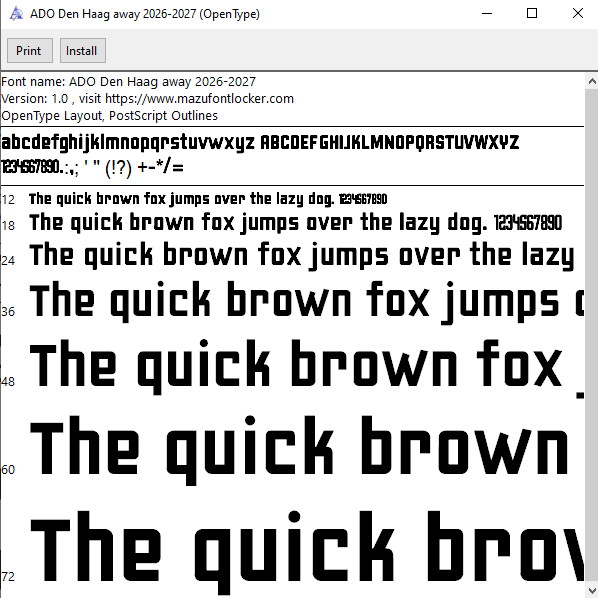Click the OpenType Layout description line
The width and height of the screenshot is (598, 598).
tap(109, 116)
